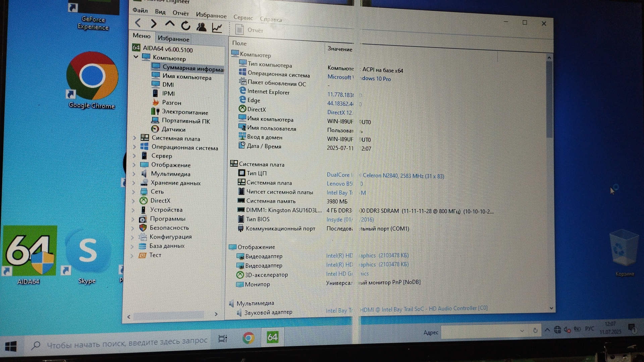Click the Windows 10 Pro value link
The width and height of the screenshot is (644, 362).
[x=376, y=78]
